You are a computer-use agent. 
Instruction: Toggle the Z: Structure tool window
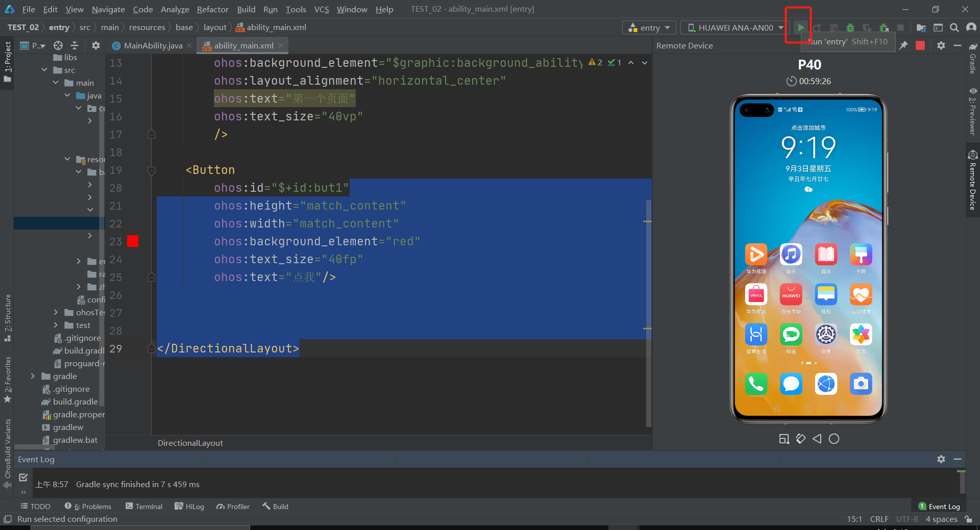pos(7,318)
